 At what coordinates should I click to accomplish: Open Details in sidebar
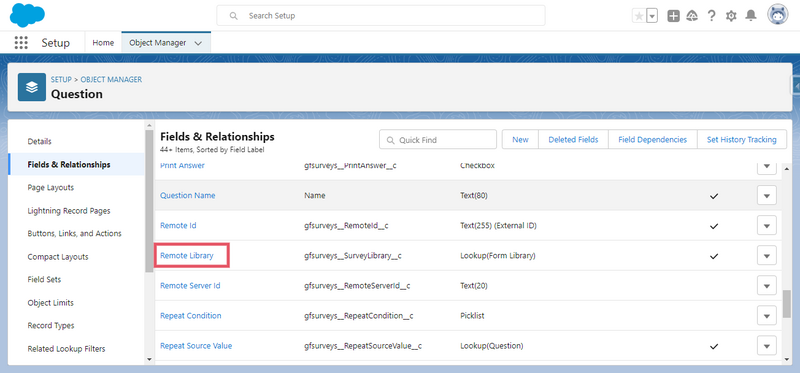click(39, 141)
